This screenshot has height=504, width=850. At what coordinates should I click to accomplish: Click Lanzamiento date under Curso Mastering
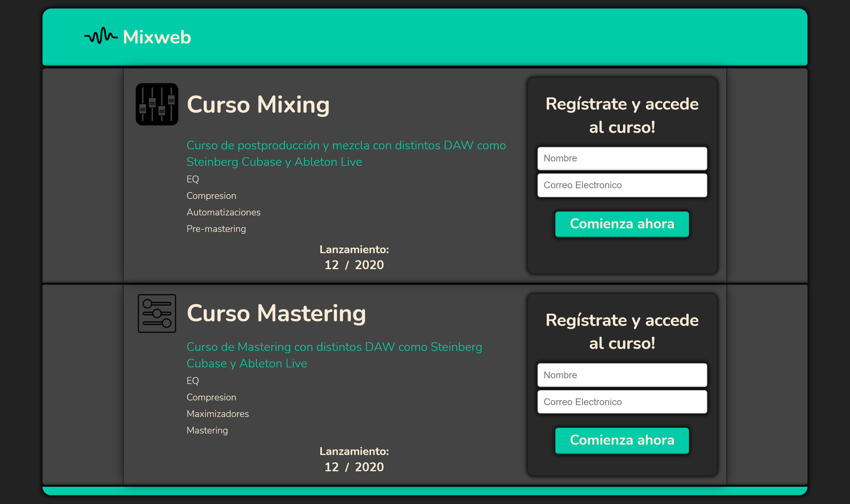[x=354, y=467]
